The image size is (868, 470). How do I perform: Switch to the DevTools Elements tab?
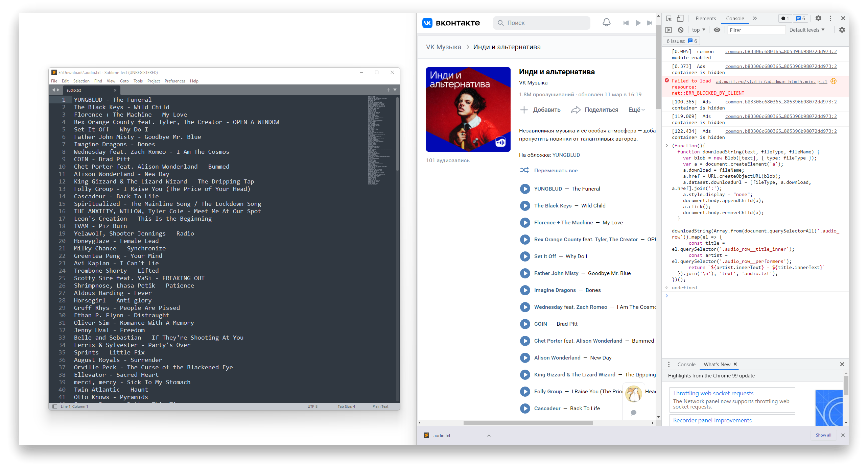point(706,19)
